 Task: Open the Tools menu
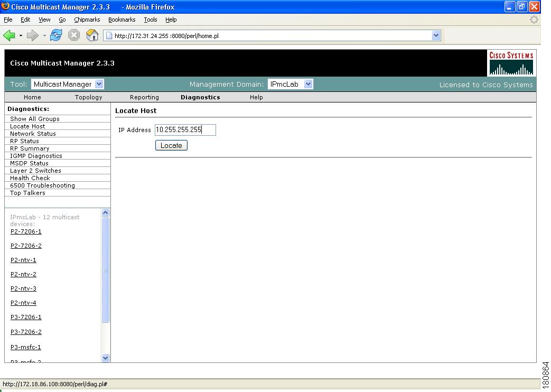[x=151, y=20]
